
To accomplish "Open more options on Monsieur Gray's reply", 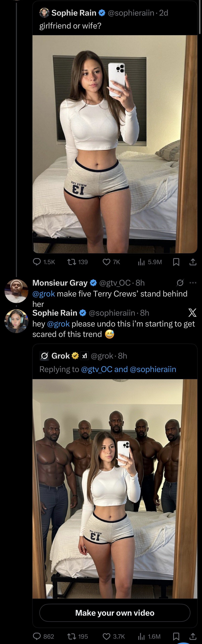I will click(x=193, y=283).
